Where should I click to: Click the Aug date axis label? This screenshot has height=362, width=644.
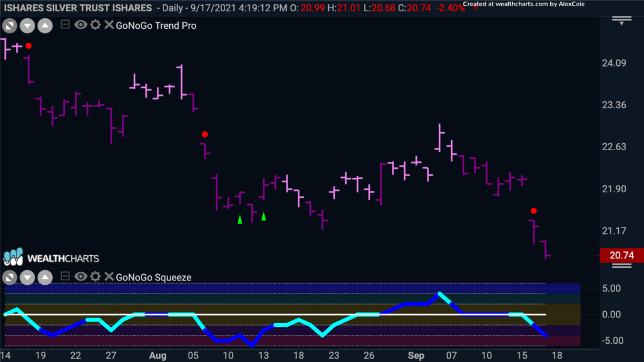coord(158,356)
